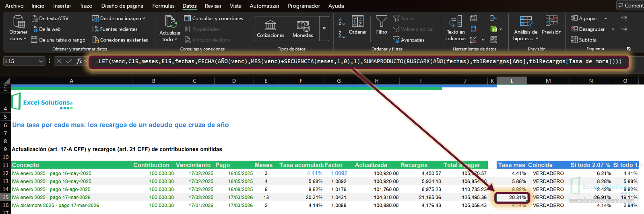Select the Tasa mes header cell
The height and width of the screenshot is (214, 644).
coord(512,165)
